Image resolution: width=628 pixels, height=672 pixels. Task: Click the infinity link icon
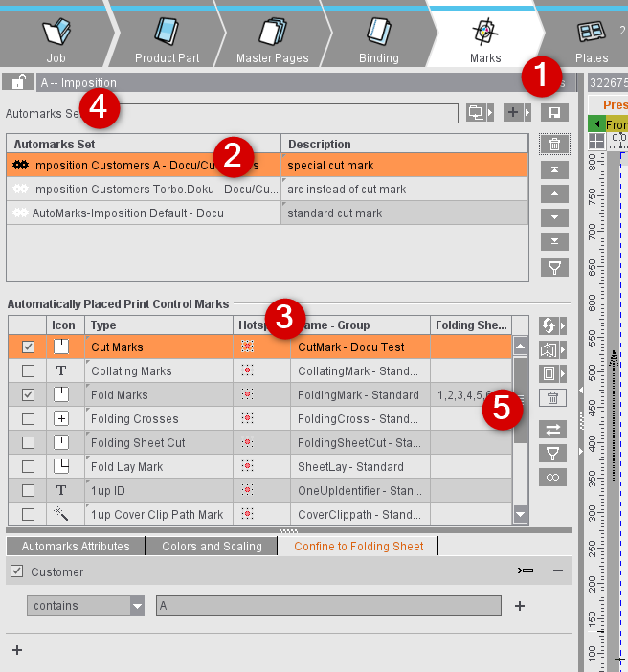(x=552, y=477)
